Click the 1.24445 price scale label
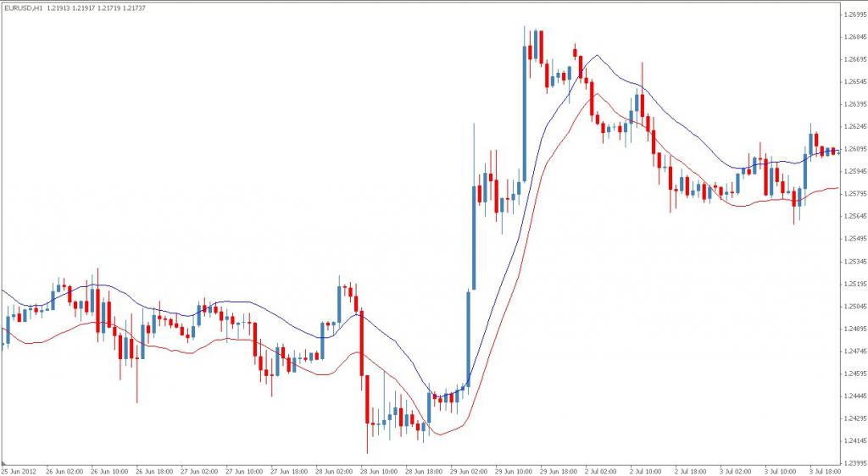868x476 pixels. pos(855,396)
